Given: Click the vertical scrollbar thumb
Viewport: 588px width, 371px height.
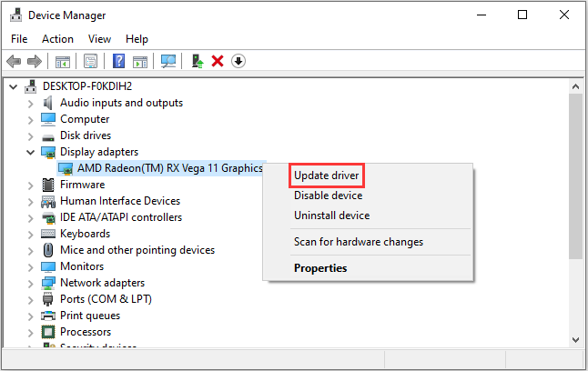Looking at the screenshot, I should (575, 176).
